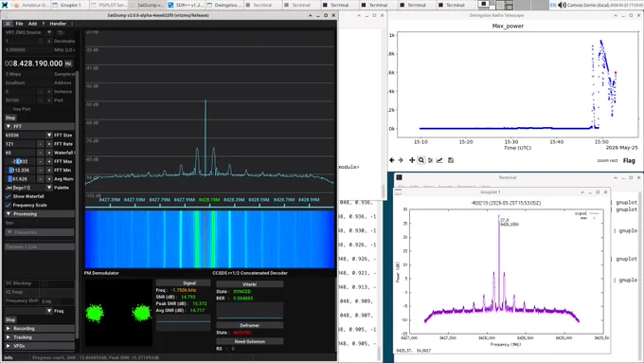Collapse the Processing section
This screenshot has height=363, width=644.
[40, 214]
